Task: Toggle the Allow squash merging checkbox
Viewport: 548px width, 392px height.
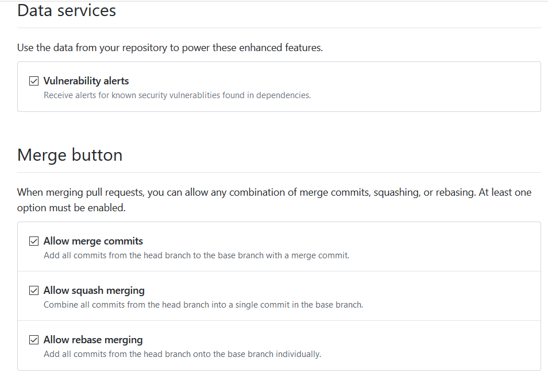Action: coord(34,290)
